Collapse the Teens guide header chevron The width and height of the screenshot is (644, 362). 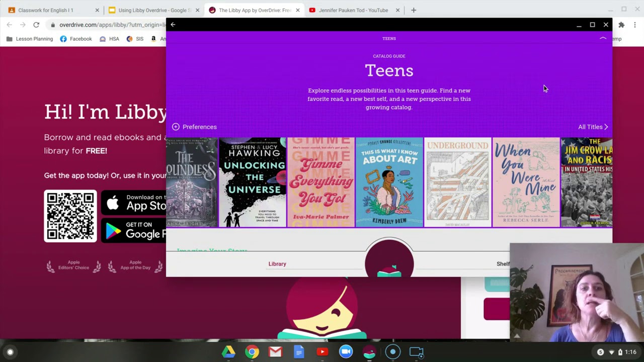603,39
